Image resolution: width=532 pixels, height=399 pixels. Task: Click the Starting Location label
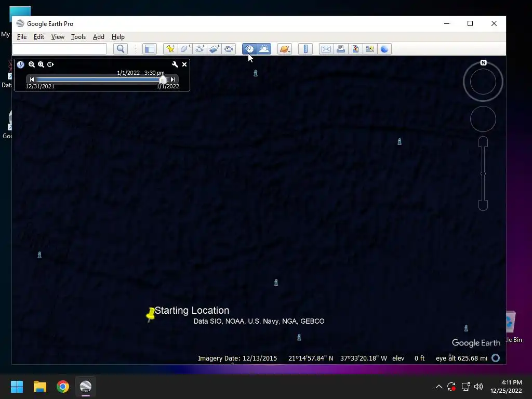192,311
